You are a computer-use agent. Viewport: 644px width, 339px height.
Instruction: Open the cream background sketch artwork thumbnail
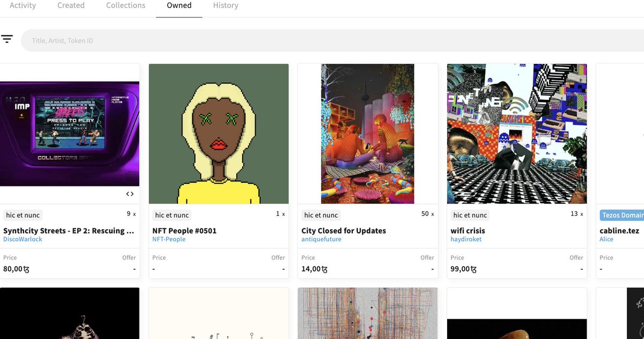[218, 313]
